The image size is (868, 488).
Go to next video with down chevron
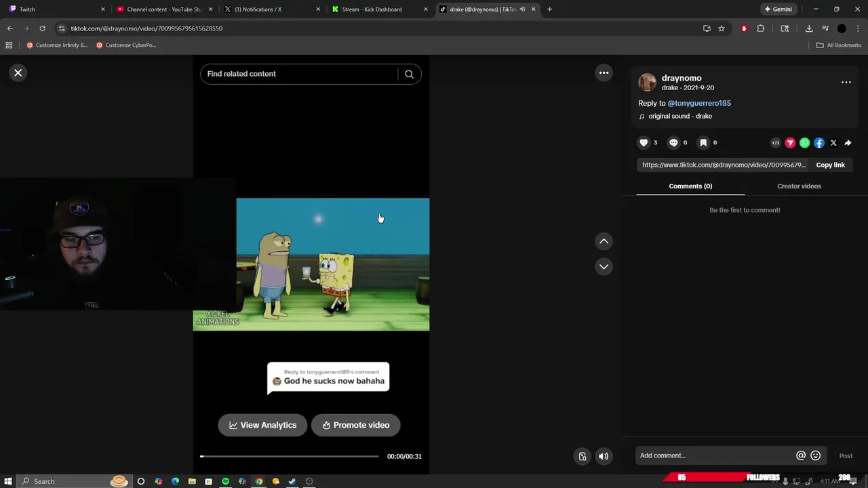click(x=604, y=266)
